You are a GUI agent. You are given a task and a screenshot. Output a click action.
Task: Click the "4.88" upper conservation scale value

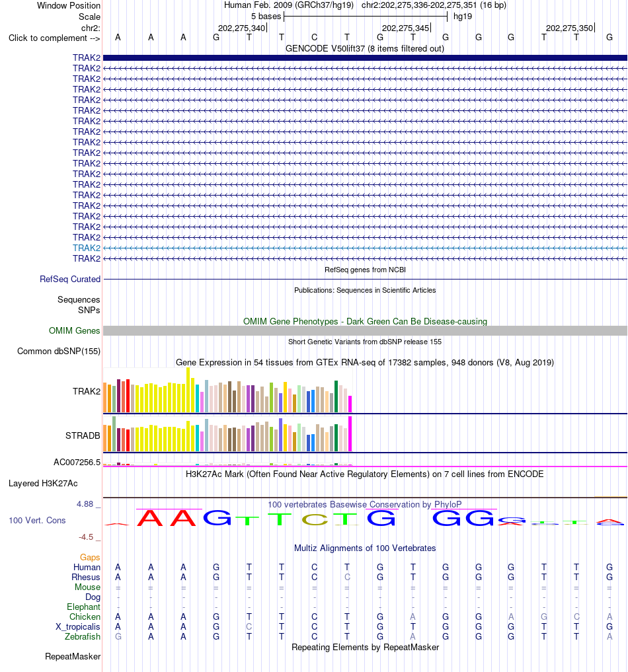point(85,504)
